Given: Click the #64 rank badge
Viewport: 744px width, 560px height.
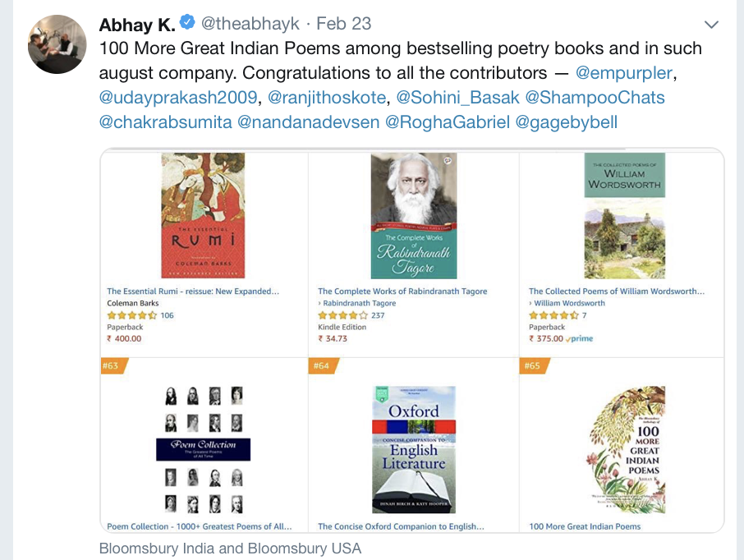Looking at the screenshot, I should (320, 365).
